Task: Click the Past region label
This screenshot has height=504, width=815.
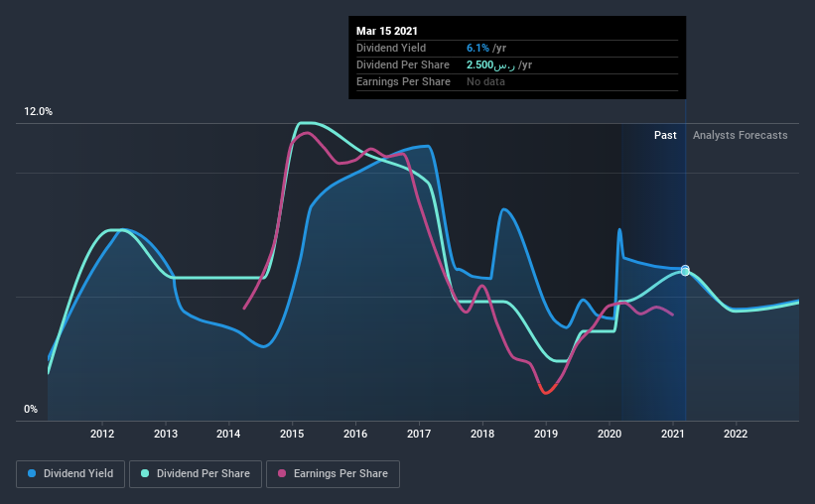Action: point(665,135)
